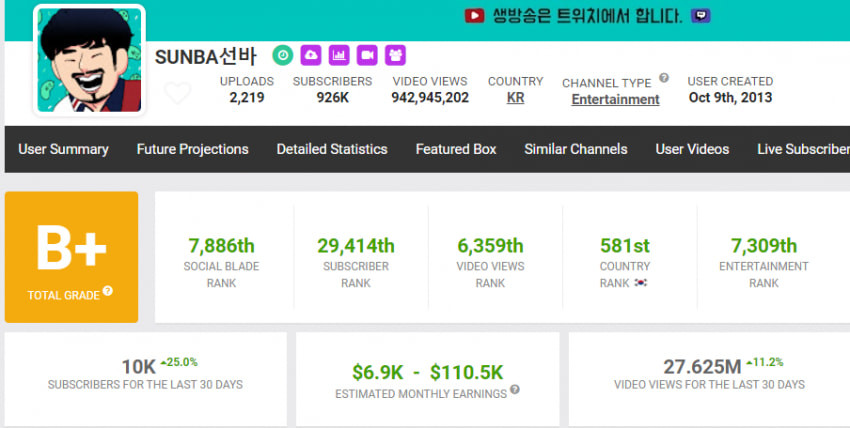The width and height of the screenshot is (850, 428).
Task: Switch to the User Summary tab
Action: [63, 149]
